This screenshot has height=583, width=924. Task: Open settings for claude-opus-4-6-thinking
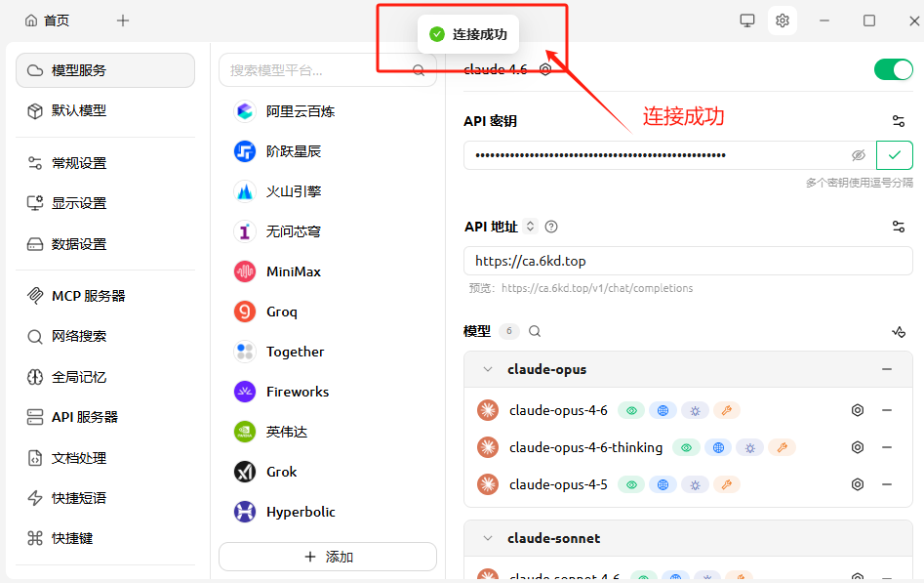click(x=858, y=447)
